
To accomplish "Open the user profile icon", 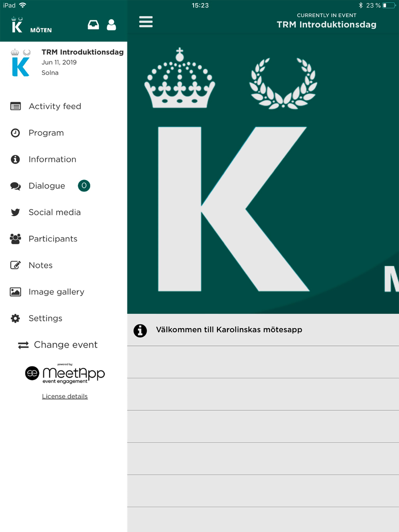I will coord(111,25).
